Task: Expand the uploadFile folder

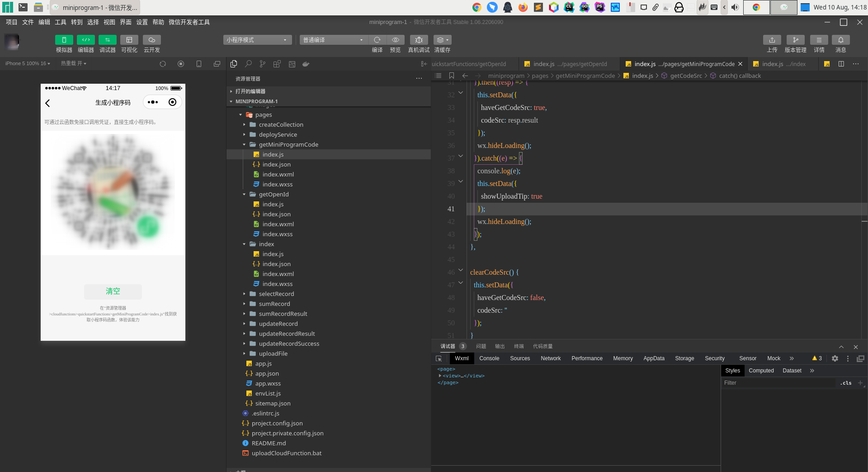Action: (x=329, y=353)
